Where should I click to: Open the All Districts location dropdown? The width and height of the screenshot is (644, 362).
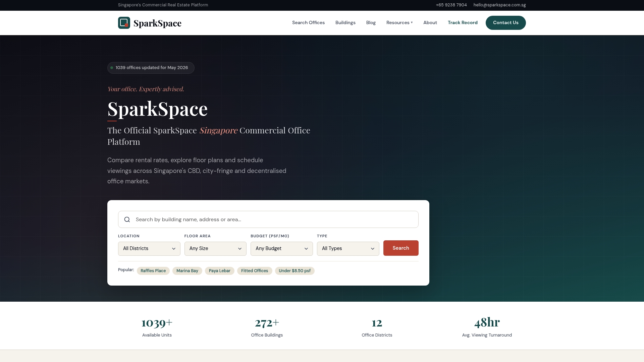(149, 249)
